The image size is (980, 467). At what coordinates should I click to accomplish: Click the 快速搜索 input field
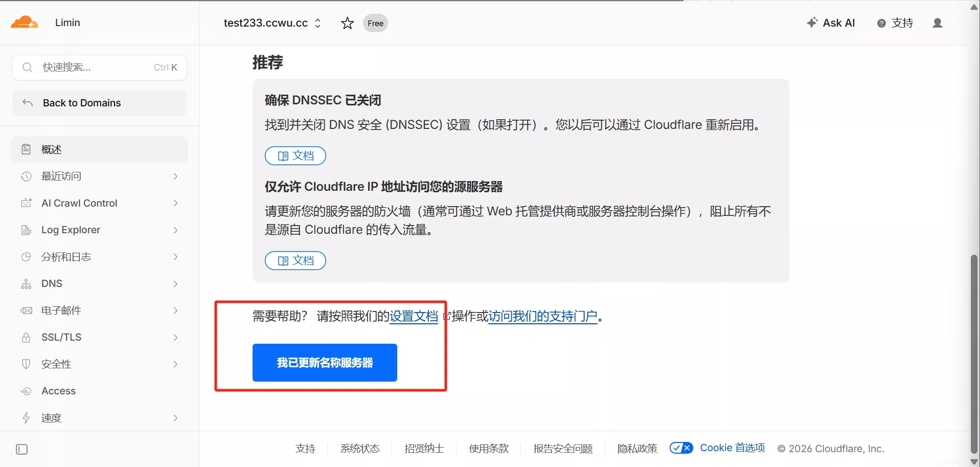[x=99, y=68]
